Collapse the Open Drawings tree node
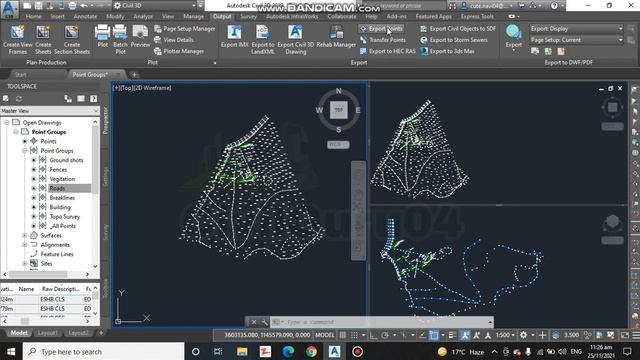Viewport: 640px width, 360px height. (x=7, y=122)
